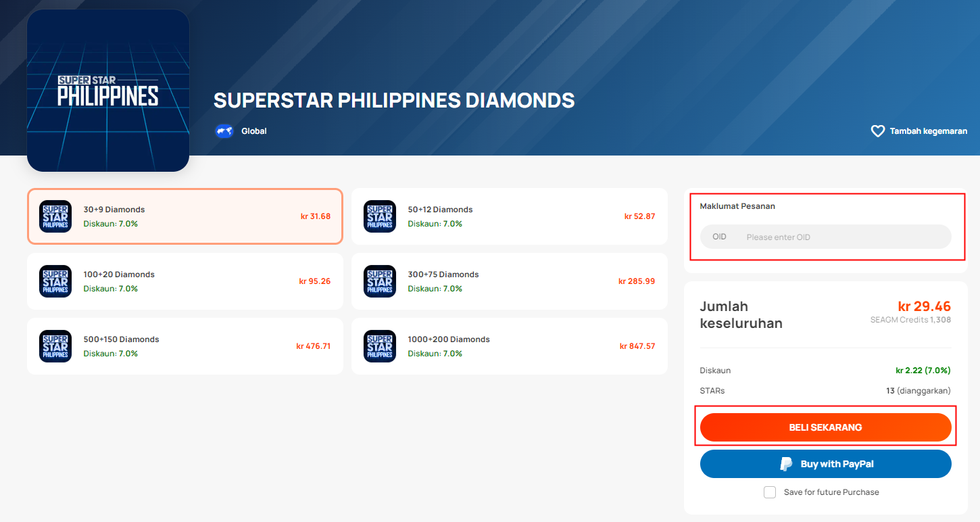Click the 100+20 Diamonds product icon

point(55,281)
